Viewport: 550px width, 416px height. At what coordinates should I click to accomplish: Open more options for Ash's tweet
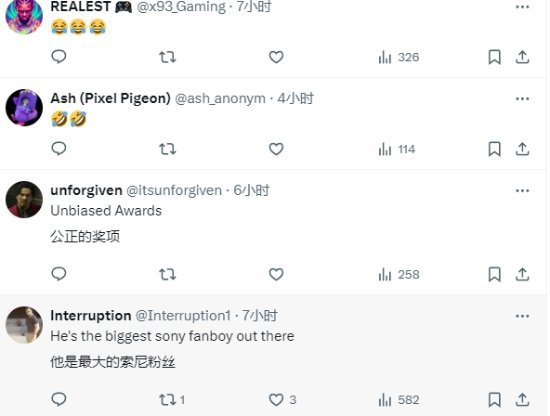pos(522,99)
